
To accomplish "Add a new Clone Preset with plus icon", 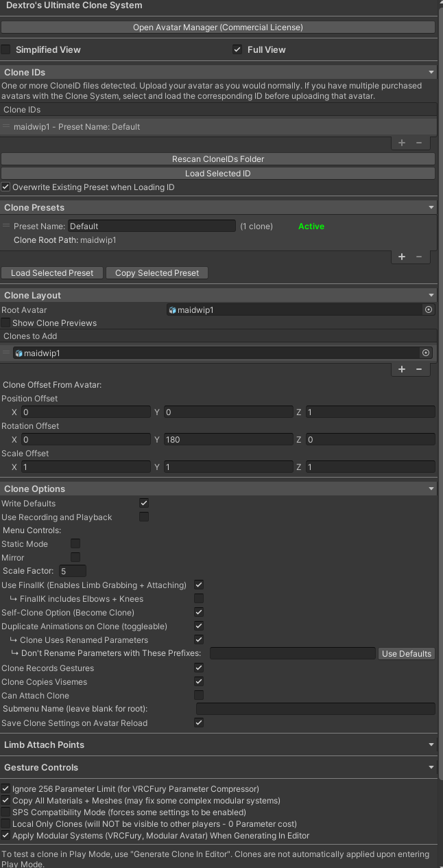I will point(402,257).
